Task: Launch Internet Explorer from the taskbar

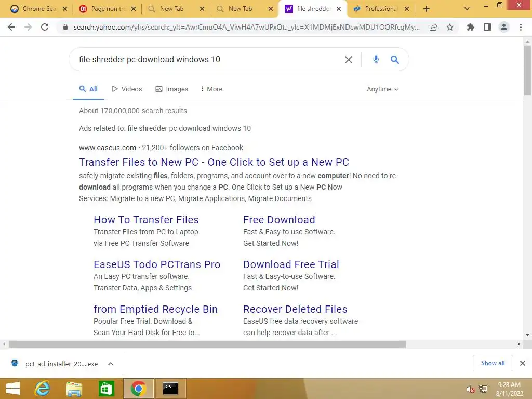Action: pyautogui.click(x=43, y=389)
